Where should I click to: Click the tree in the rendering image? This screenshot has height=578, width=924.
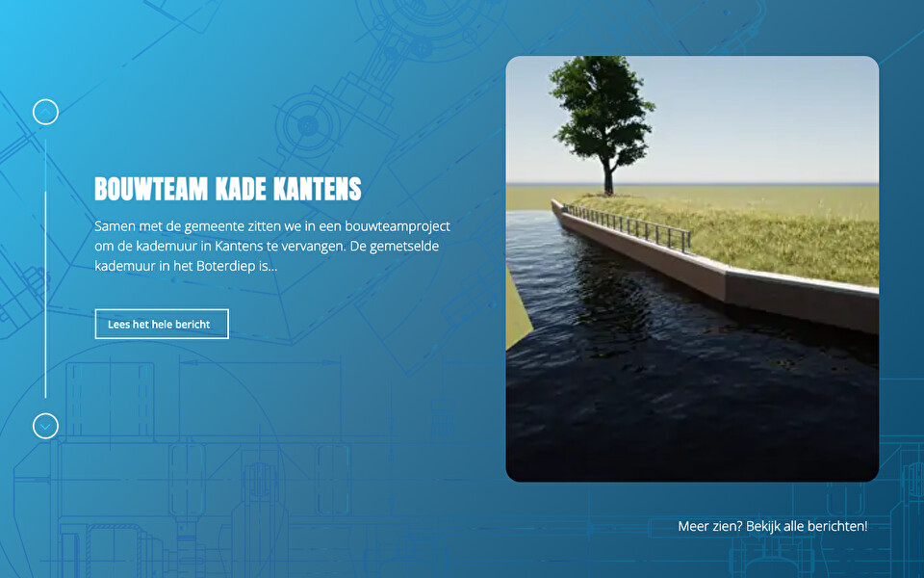tap(602, 116)
